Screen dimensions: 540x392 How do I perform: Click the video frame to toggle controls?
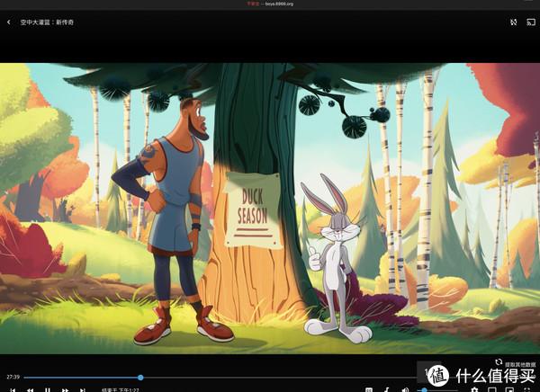(270, 209)
